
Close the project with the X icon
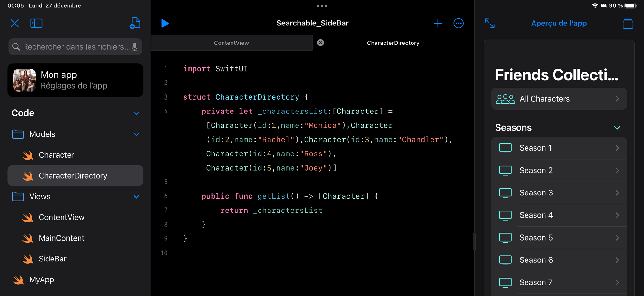pos(14,23)
